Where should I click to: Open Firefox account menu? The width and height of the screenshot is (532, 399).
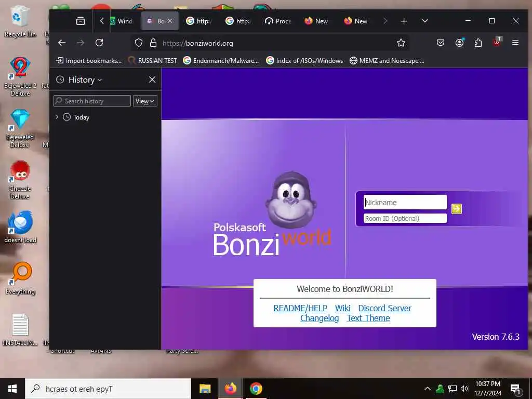[459, 43]
